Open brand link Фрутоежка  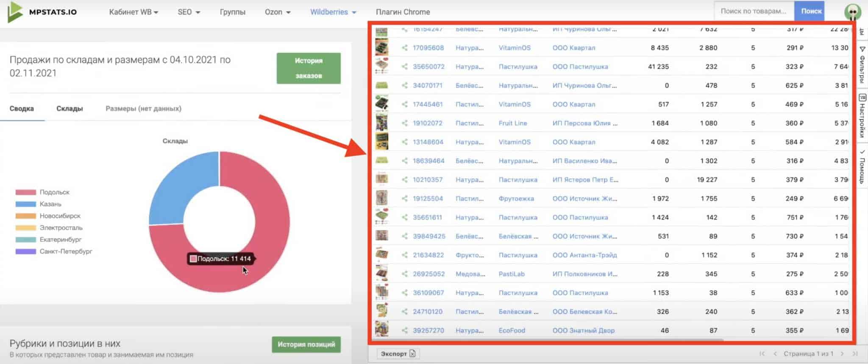coord(516,199)
